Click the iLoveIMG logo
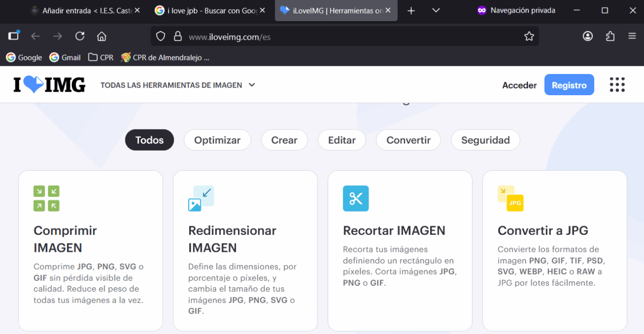 click(x=49, y=85)
